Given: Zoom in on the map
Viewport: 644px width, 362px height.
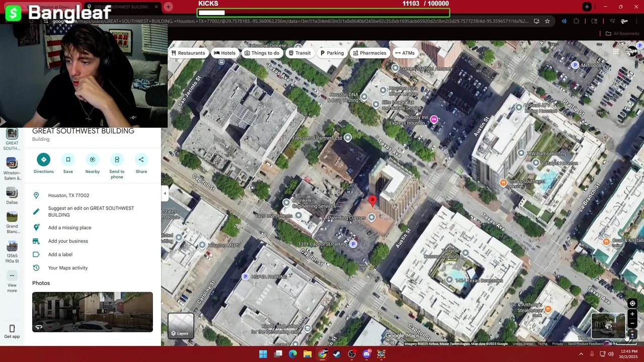Looking at the screenshot, I should pyautogui.click(x=632, y=314).
